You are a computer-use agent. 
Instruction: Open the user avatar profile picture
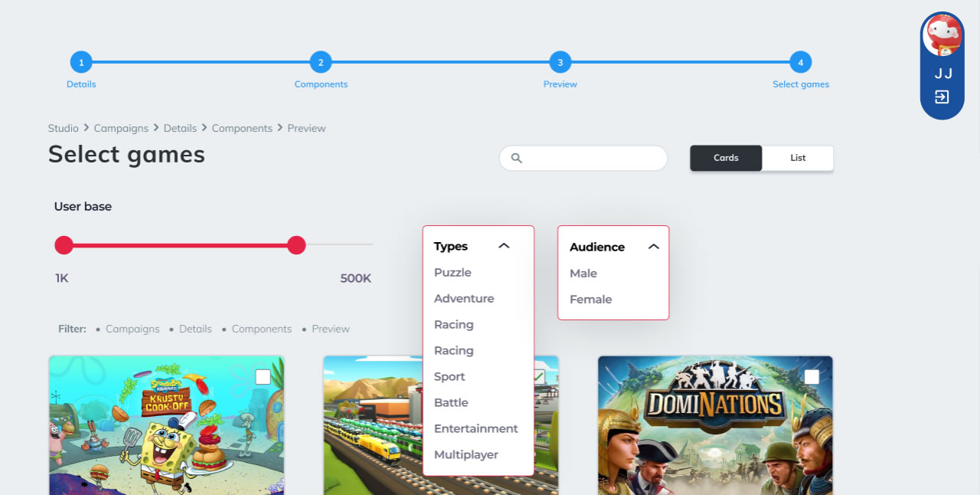tap(942, 35)
